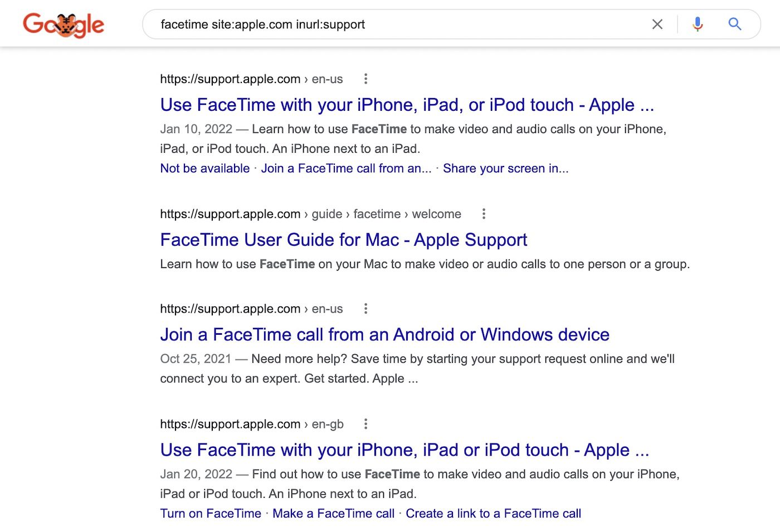Open the first 'Use FaceTime with your iPhone' result
This screenshot has width=780, height=532.
click(407, 105)
